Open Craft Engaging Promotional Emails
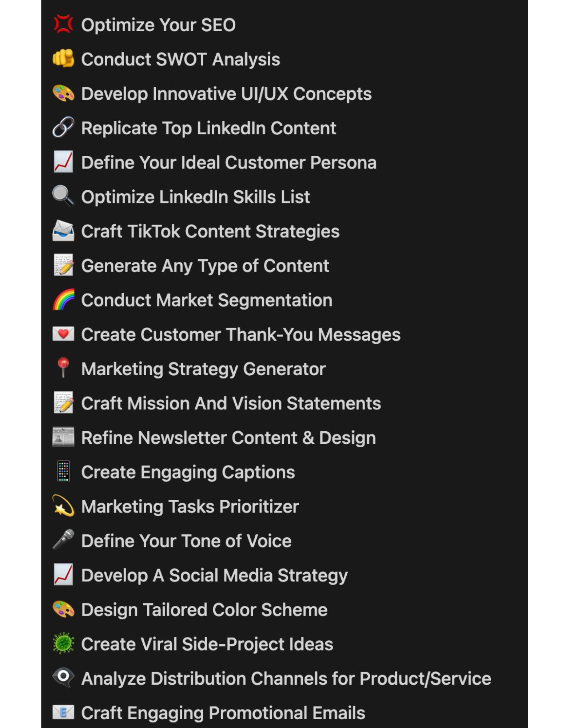The height and width of the screenshot is (728, 562). [x=223, y=713]
